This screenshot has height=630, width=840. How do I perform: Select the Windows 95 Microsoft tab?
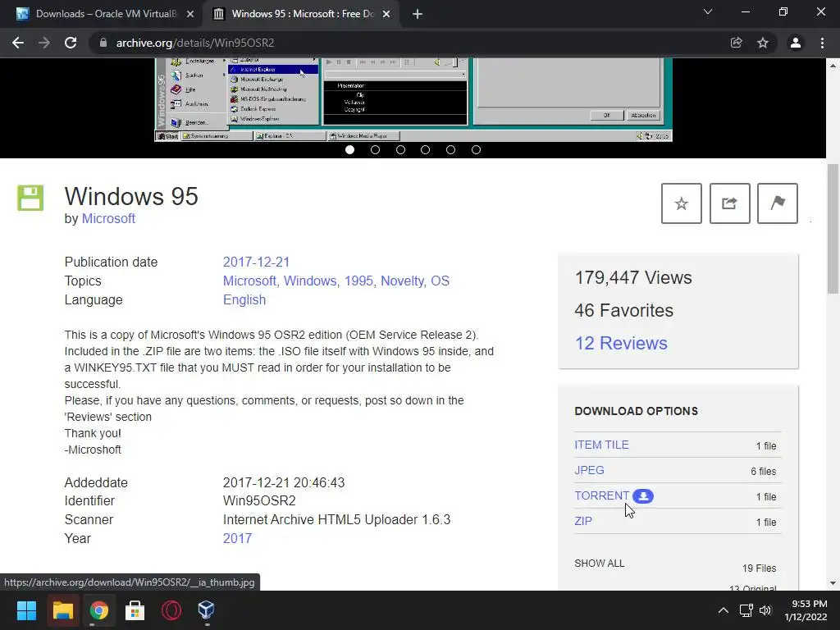coord(300,15)
